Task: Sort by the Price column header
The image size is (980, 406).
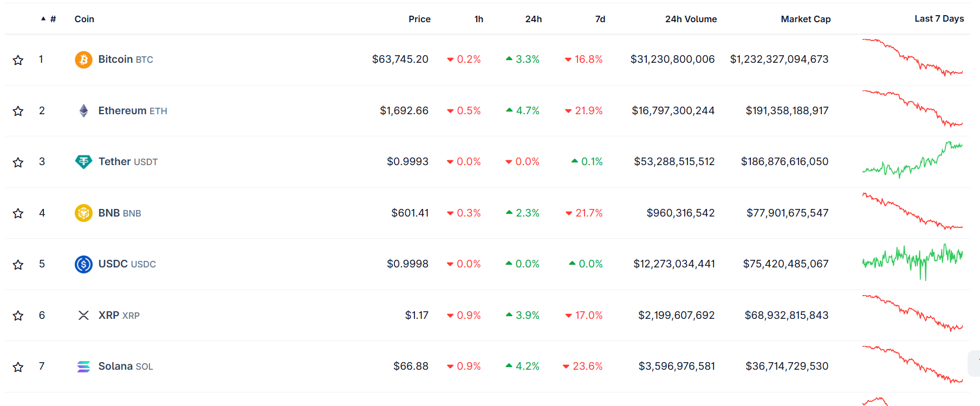Action: 419,19
